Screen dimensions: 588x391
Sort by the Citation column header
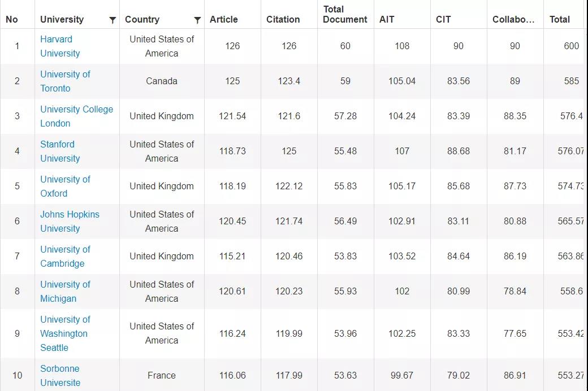tap(283, 20)
